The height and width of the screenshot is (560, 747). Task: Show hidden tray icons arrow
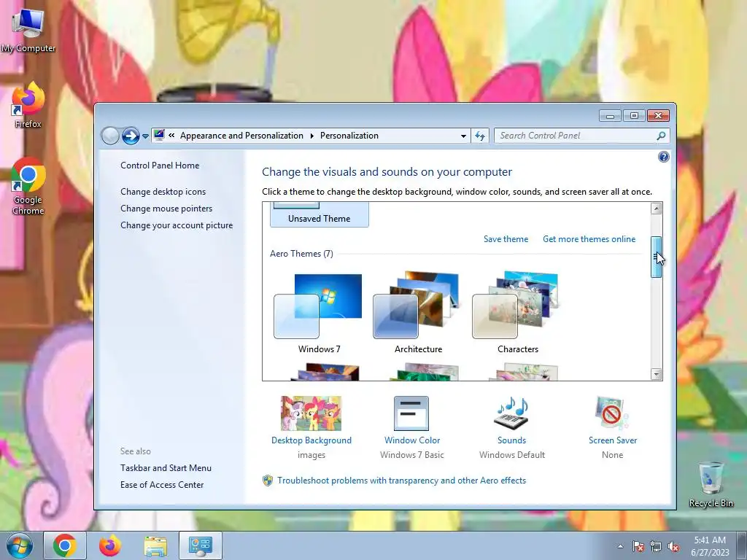click(620, 546)
